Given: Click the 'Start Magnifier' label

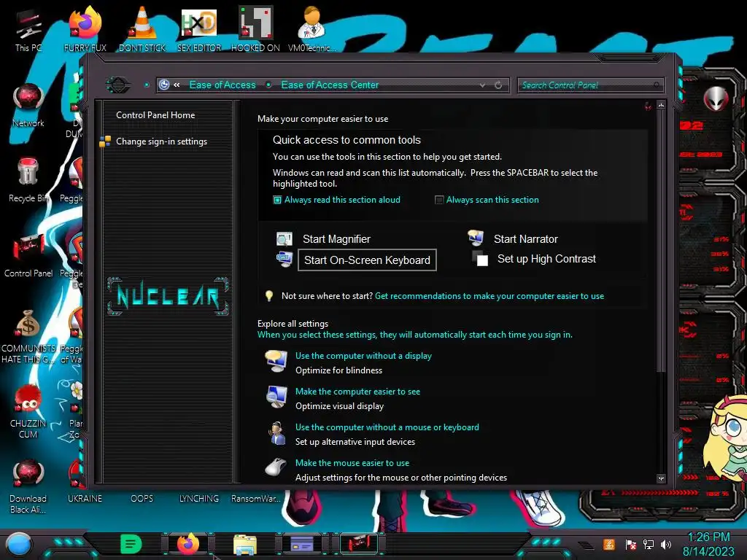Looking at the screenshot, I should coord(336,239).
